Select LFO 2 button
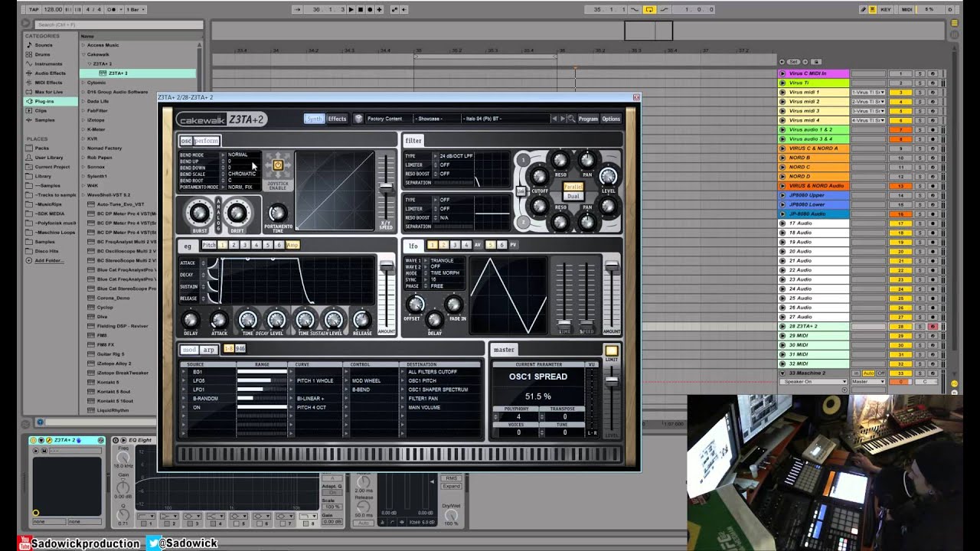The height and width of the screenshot is (551, 980). 443,245
